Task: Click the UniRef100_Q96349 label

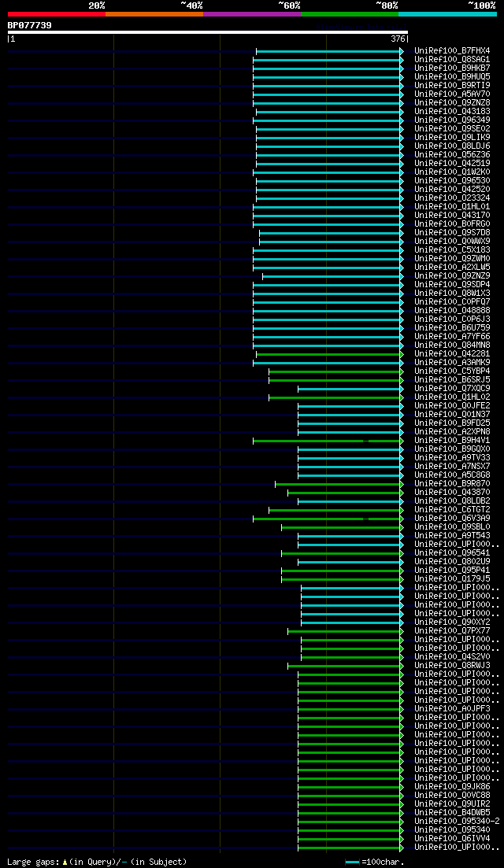Action: point(452,120)
